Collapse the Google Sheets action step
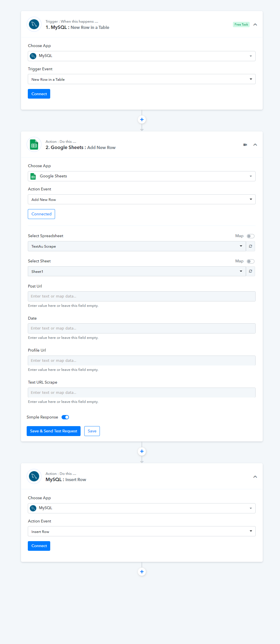Screen dimensions: 280x644 coord(255,145)
